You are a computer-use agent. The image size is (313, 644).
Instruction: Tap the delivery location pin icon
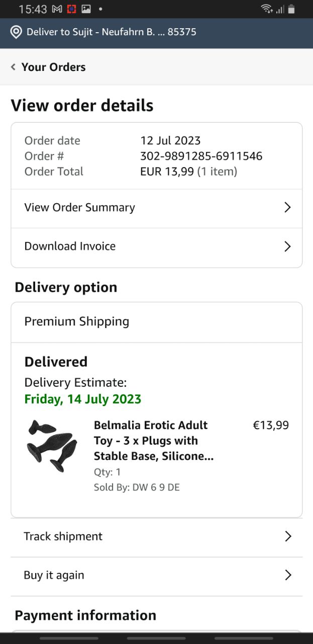click(16, 32)
